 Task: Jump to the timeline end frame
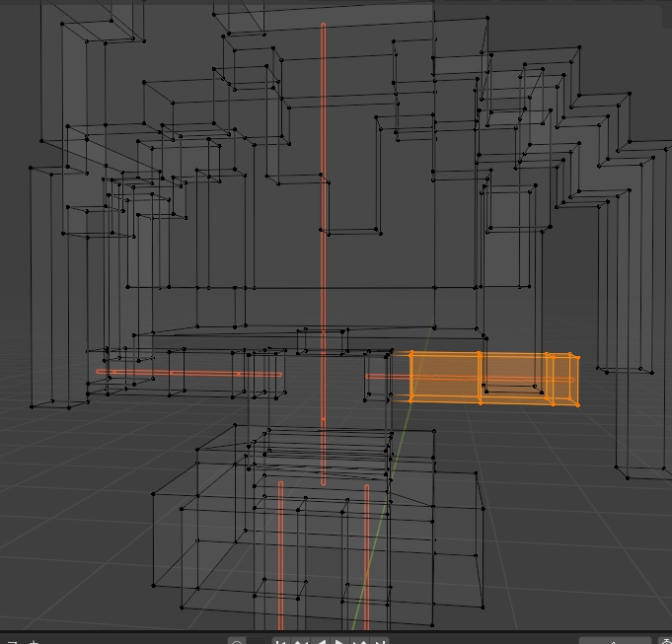click(379, 641)
